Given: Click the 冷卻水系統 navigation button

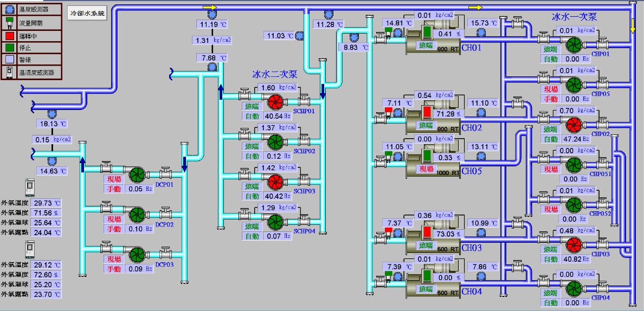Looking at the screenshot, I should (87, 13).
